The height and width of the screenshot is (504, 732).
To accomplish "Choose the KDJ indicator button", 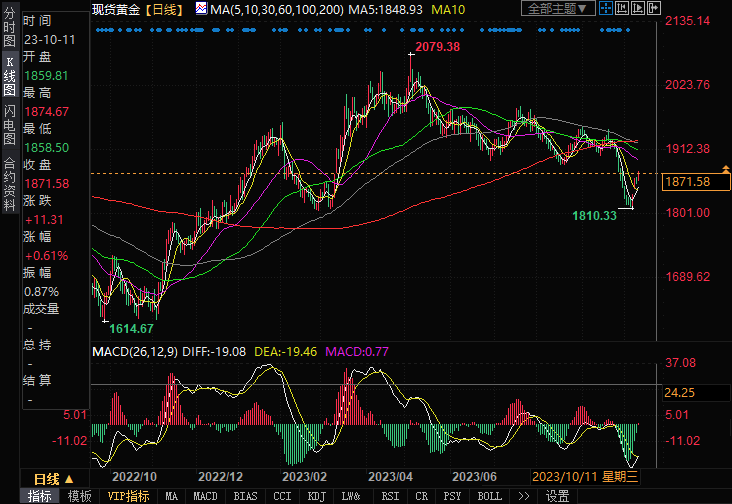I will coord(316,496).
